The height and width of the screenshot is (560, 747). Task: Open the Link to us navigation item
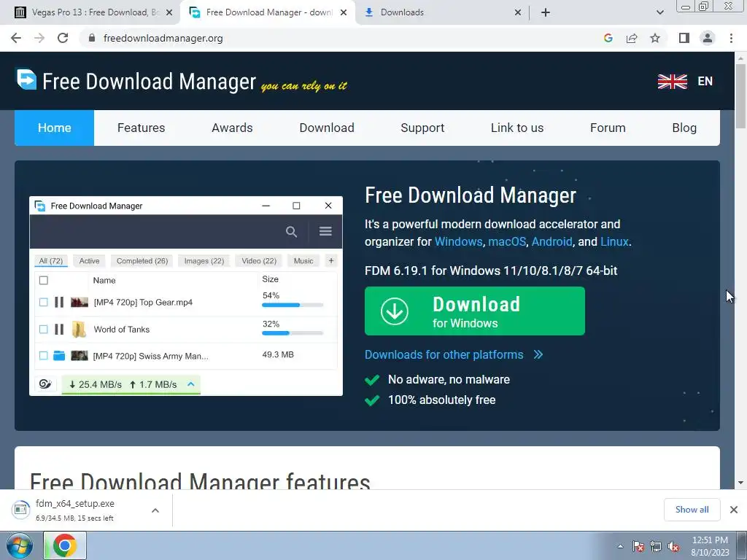pos(517,128)
